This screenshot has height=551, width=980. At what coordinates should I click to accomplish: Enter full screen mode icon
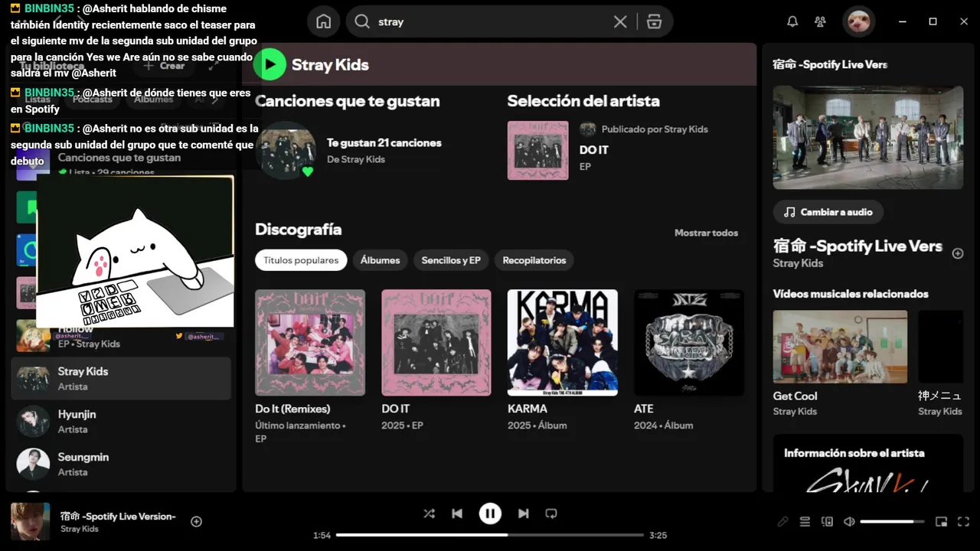[x=963, y=522]
